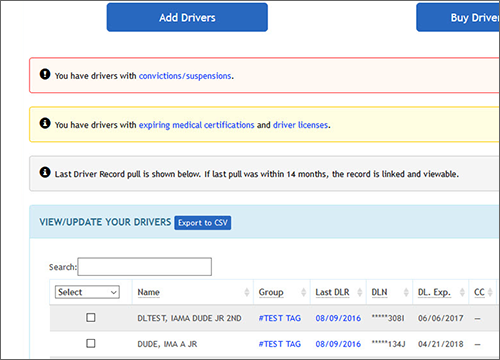Click sort arrows icon beside DLN
The width and height of the screenshot is (500, 360).
(x=406, y=292)
